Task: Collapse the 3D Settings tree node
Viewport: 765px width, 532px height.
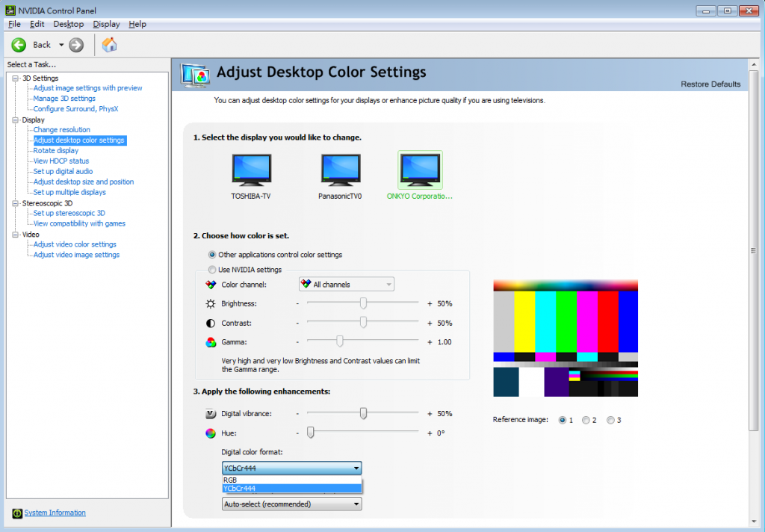Action: tap(16, 78)
